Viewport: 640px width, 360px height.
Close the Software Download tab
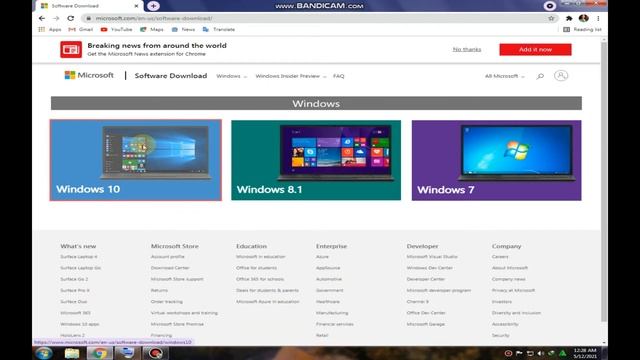pos(136,6)
